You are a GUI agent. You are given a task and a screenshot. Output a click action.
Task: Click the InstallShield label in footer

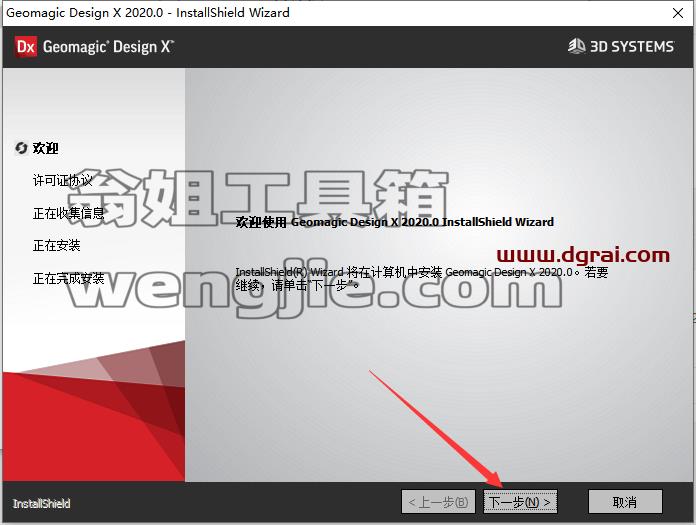[41, 504]
